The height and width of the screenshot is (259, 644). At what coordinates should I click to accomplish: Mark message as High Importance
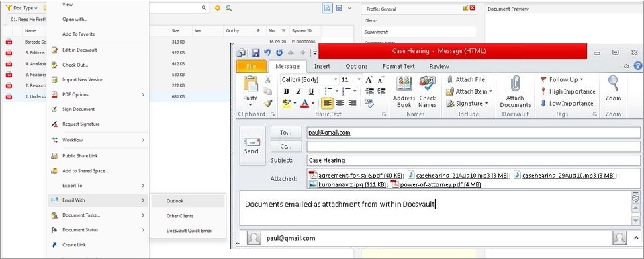click(567, 91)
